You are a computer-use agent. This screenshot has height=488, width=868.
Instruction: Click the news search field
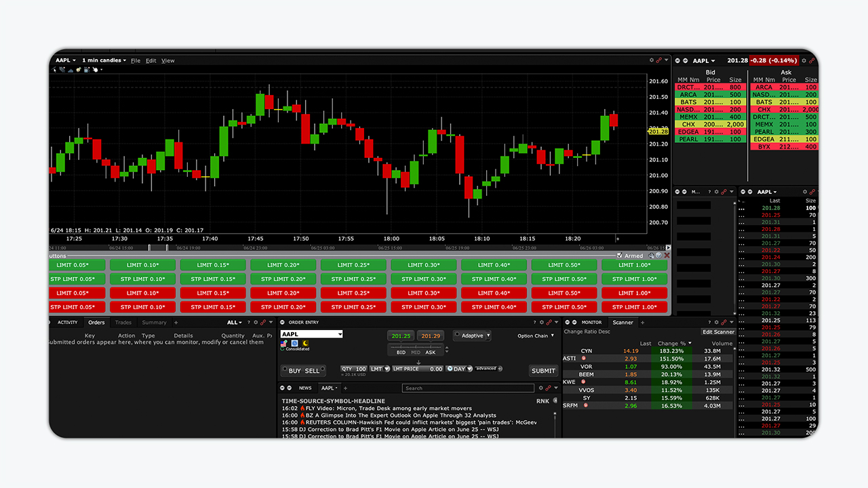click(468, 388)
